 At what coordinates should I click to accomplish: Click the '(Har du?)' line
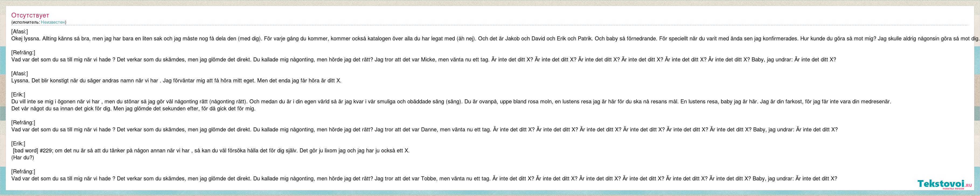(23, 157)
